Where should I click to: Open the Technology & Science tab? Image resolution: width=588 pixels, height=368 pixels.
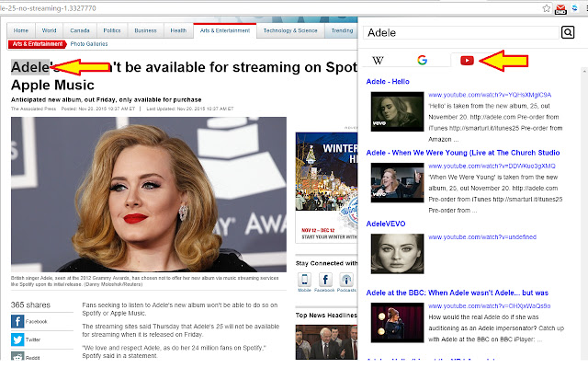tap(290, 30)
